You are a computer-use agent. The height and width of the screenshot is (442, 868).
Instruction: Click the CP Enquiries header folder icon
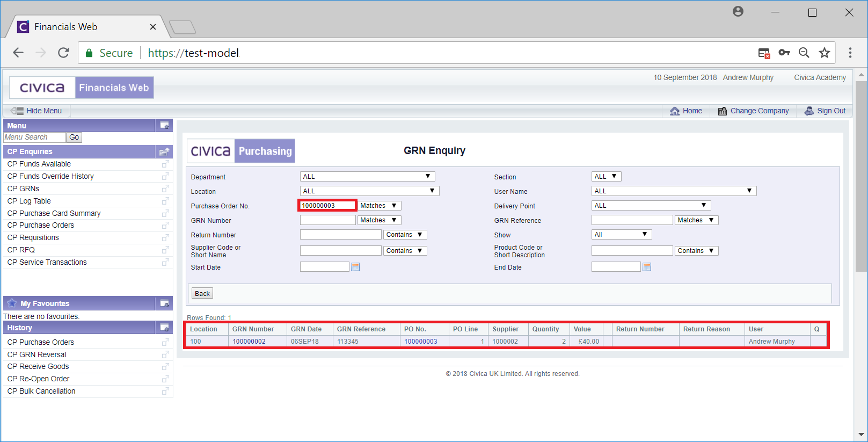point(164,151)
